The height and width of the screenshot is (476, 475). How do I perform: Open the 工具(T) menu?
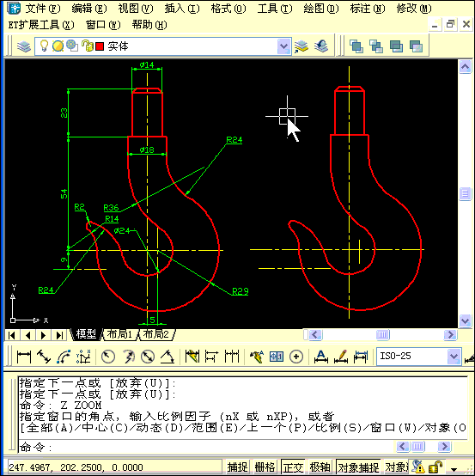pos(275,9)
